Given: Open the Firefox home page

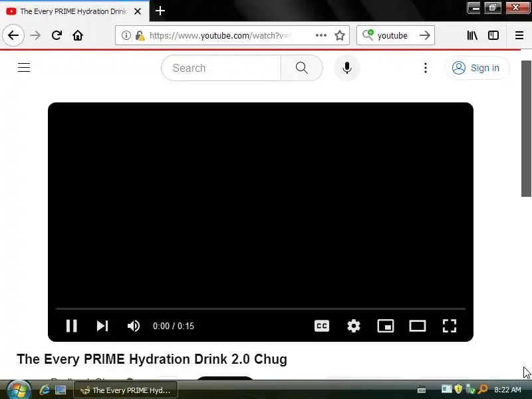Looking at the screenshot, I should [x=78, y=35].
